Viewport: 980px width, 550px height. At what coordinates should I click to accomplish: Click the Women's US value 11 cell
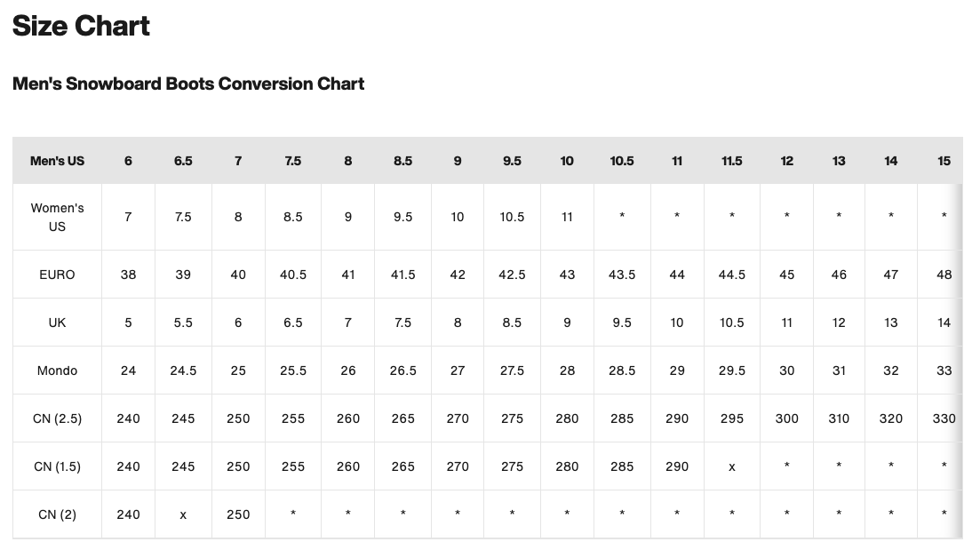pyautogui.click(x=567, y=217)
